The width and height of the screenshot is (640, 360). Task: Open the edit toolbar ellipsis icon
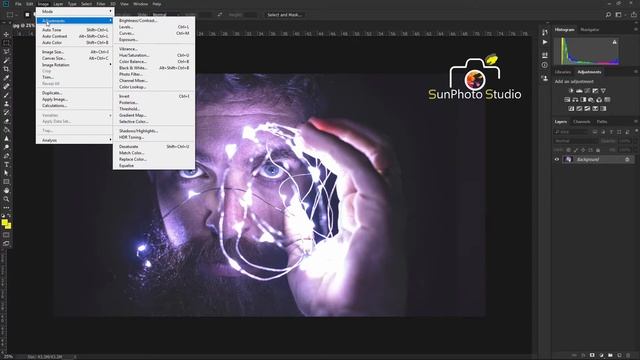[6, 208]
